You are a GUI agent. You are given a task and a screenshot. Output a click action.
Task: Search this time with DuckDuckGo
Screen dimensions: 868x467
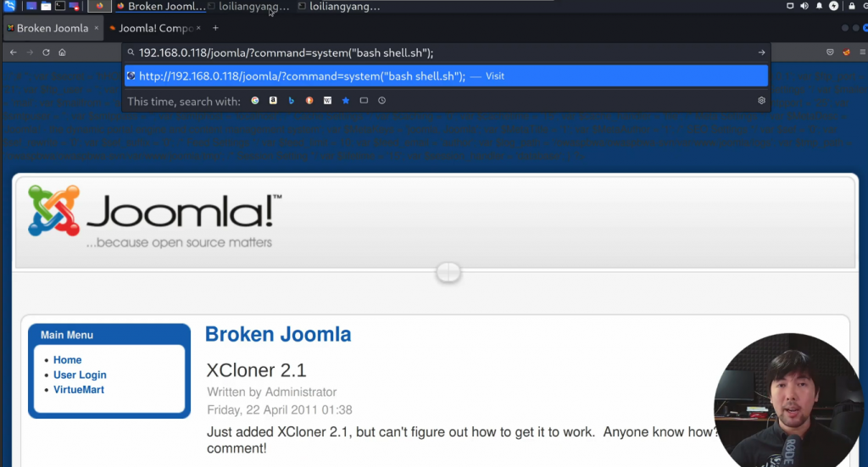[309, 101]
